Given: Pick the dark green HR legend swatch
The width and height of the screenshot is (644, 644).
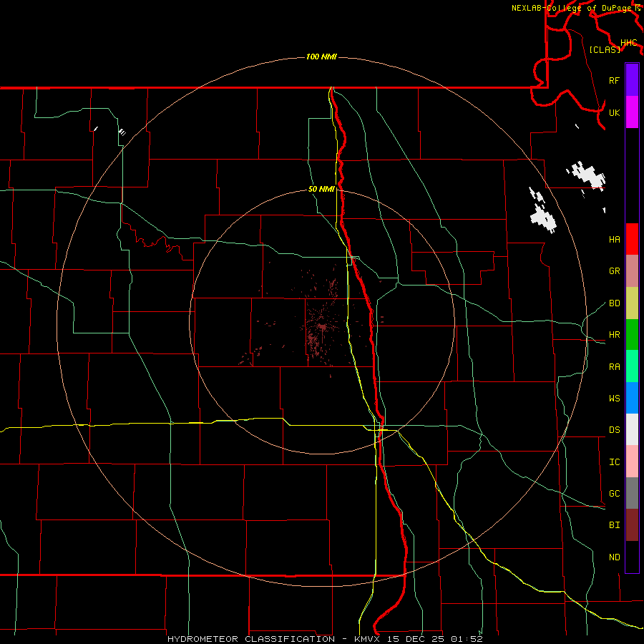Looking at the screenshot, I should pos(632,335).
